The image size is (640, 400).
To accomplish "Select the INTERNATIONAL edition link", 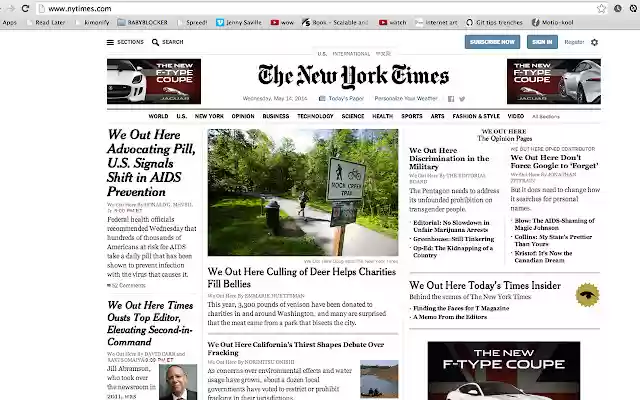I will point(351,53).
